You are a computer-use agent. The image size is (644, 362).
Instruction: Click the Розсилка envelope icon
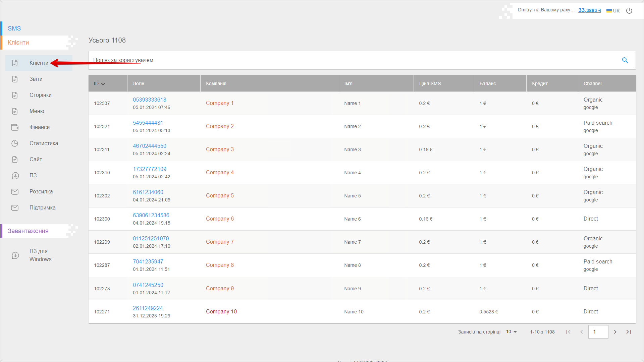point(15,192)
